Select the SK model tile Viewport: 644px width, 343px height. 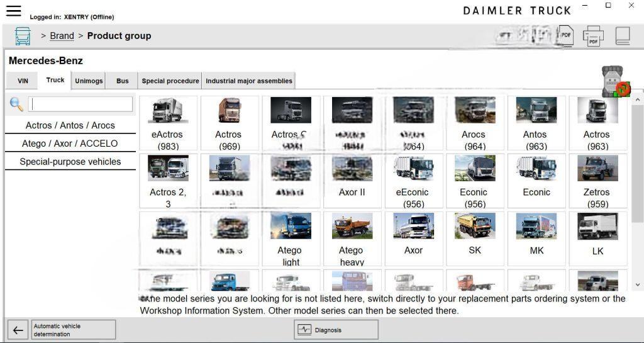[x=475, y=239]
